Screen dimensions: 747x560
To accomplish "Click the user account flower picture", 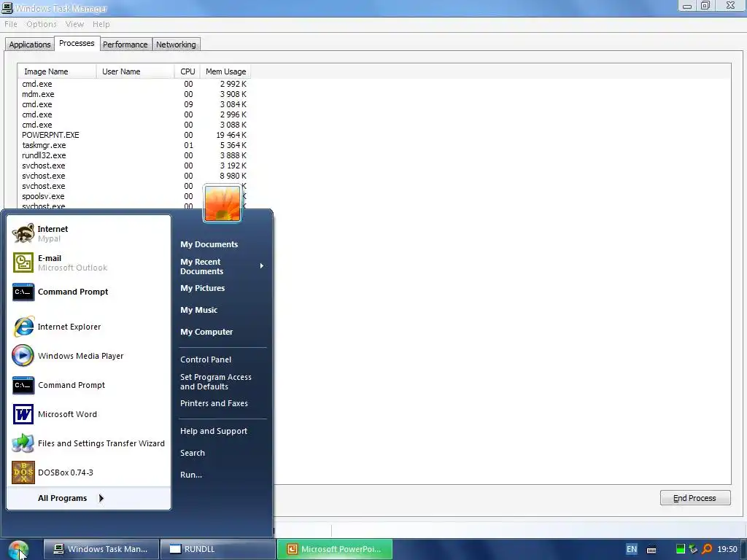I will point(222,203).
